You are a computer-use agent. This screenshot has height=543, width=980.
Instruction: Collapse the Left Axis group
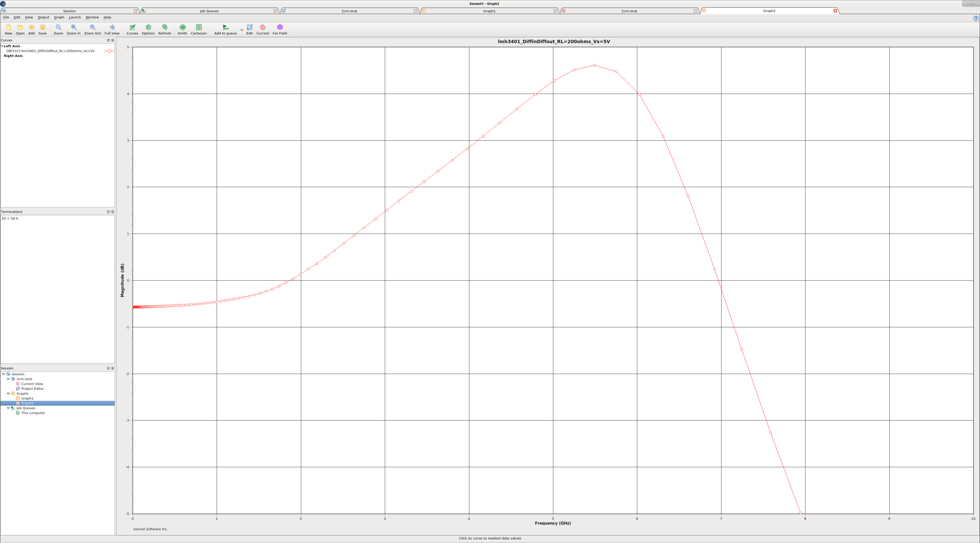[x=2, y=46]
